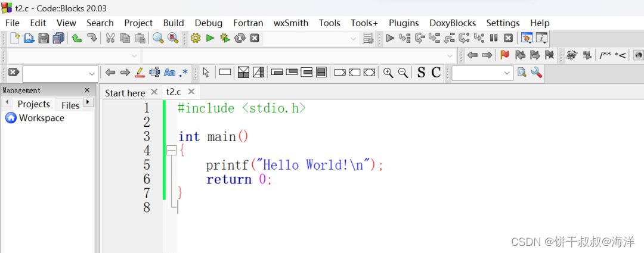Click the Build and run icon
Viewport: 644px width, 253px height.
click(x=225, y=38)
